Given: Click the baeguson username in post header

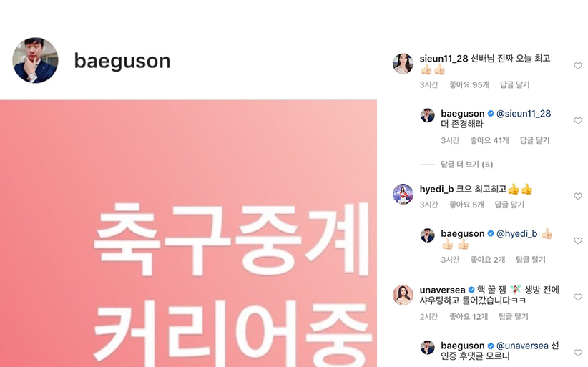Looking at the screenshot, I should [122, 60].
